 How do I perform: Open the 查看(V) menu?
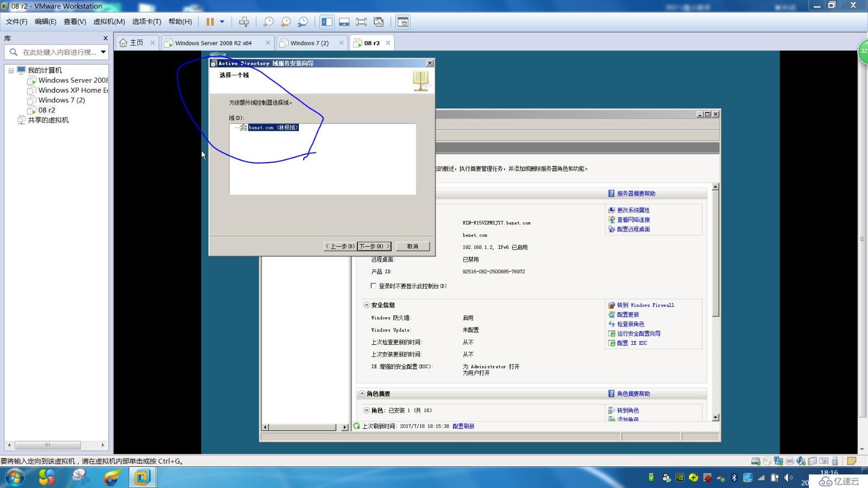point(75,22)
